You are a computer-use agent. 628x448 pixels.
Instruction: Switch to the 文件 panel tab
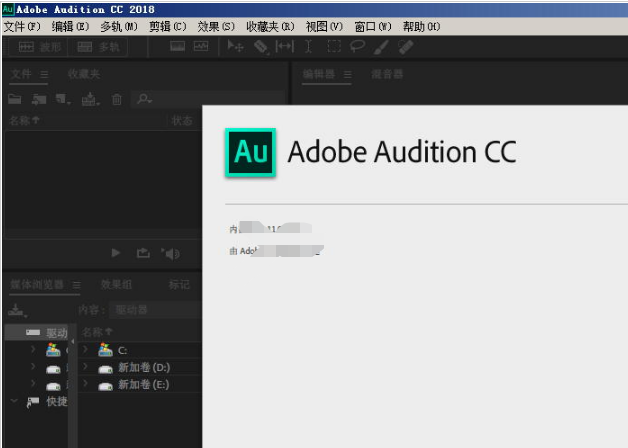click(21, 74)
